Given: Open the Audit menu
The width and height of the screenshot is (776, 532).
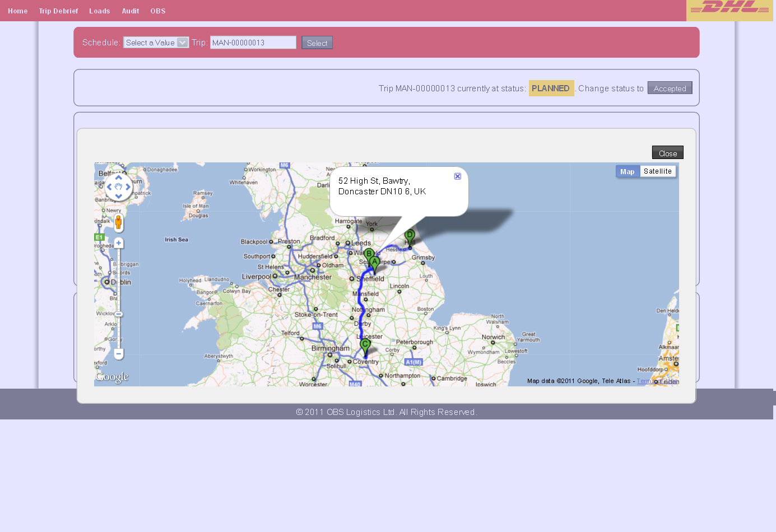Looking at the screenshot, I should [x=131, y=11].
